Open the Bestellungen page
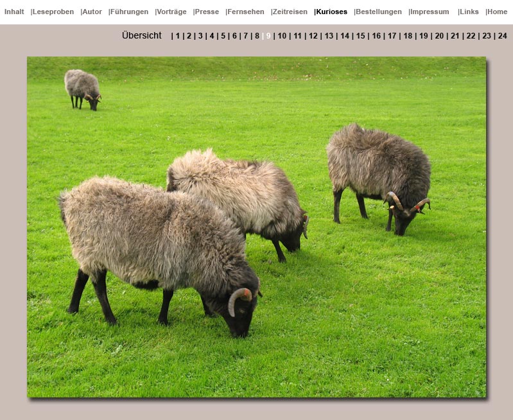 (x=378, y=12)
